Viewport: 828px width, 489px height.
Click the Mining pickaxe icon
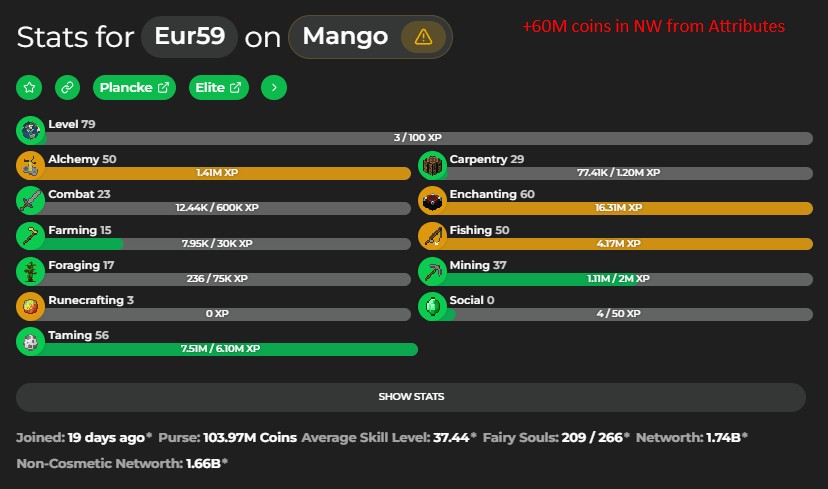(x=432, y=271)
